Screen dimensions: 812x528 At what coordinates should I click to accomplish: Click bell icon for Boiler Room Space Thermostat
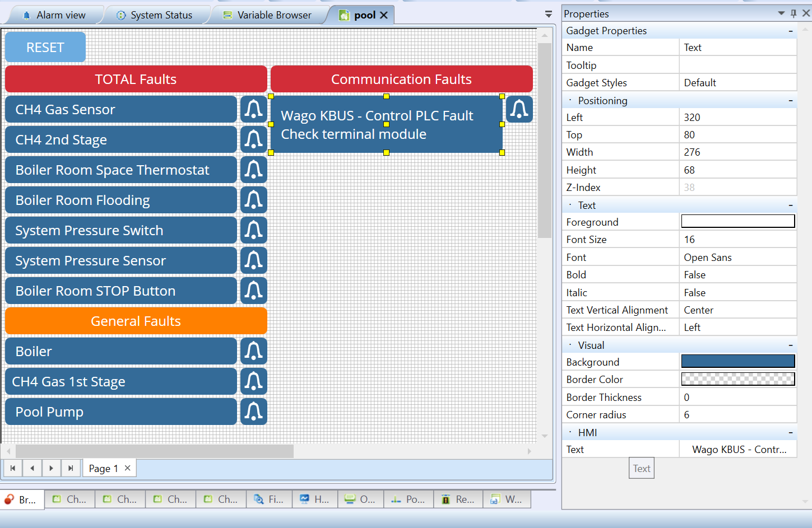coord(254,170)
